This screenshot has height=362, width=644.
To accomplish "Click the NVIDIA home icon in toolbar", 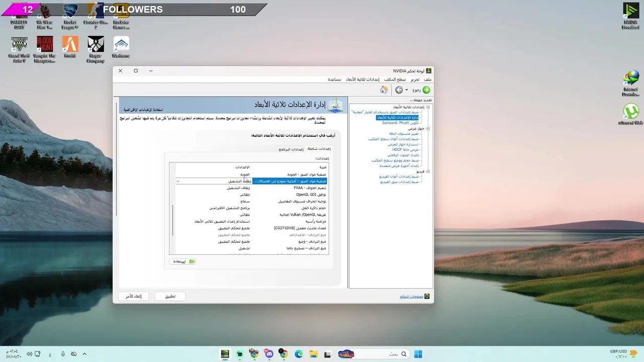I will [x=384, y=90].
